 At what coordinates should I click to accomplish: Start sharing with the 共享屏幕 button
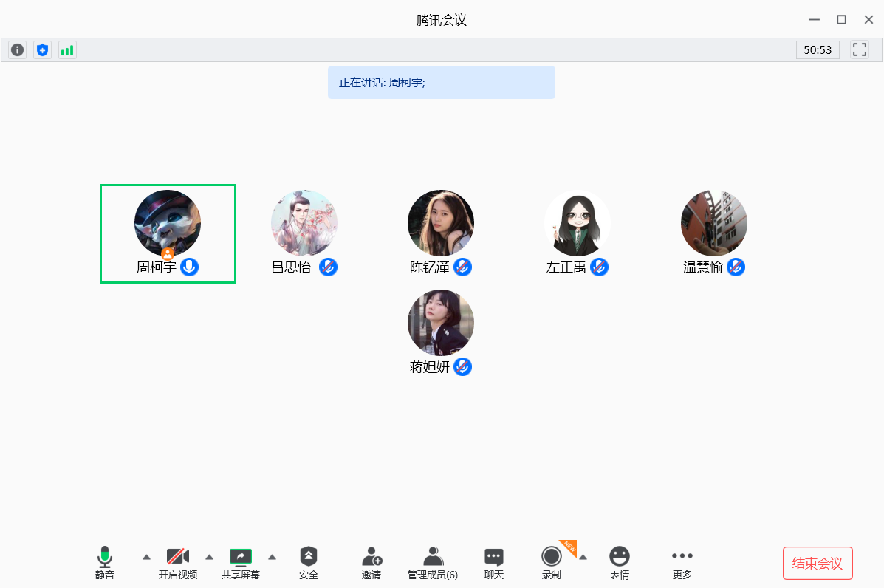point(241,563)
